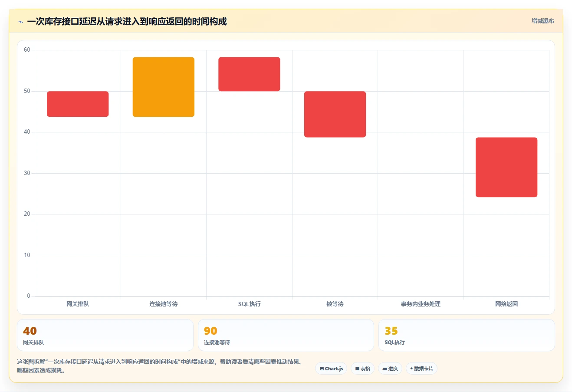The width and height of the screenshot is (572, 392).
Task: Click the y-axis value 50
Action: 27,91
